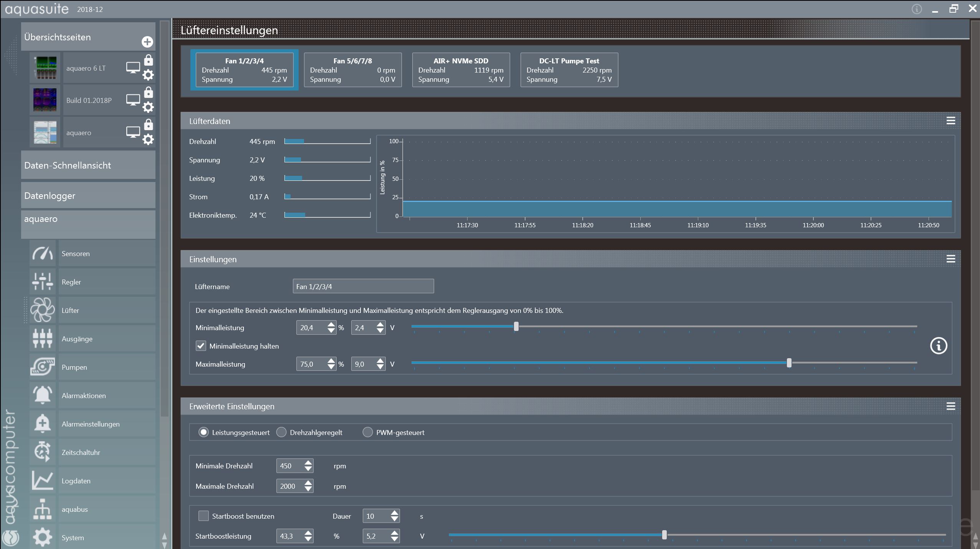Image resolution: width=980 pixels, height=549 pixels.
Task: Open Einstellungen panel hamburger menu
Action: point(951,259)
